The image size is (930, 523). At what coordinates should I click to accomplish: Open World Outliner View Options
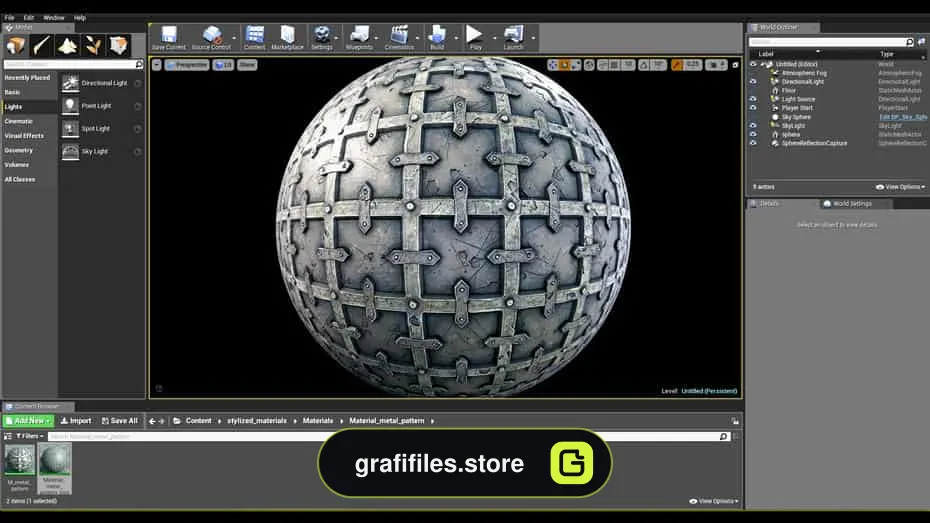[x=900, y=187]
